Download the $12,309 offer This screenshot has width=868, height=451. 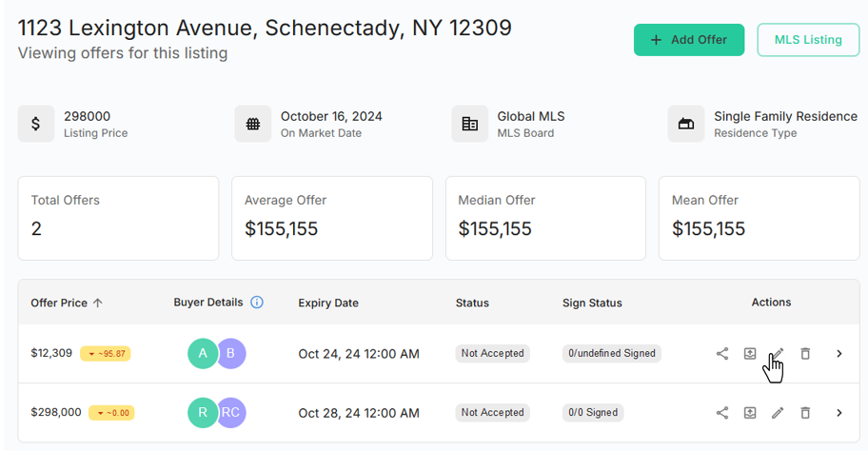(750, 354)
